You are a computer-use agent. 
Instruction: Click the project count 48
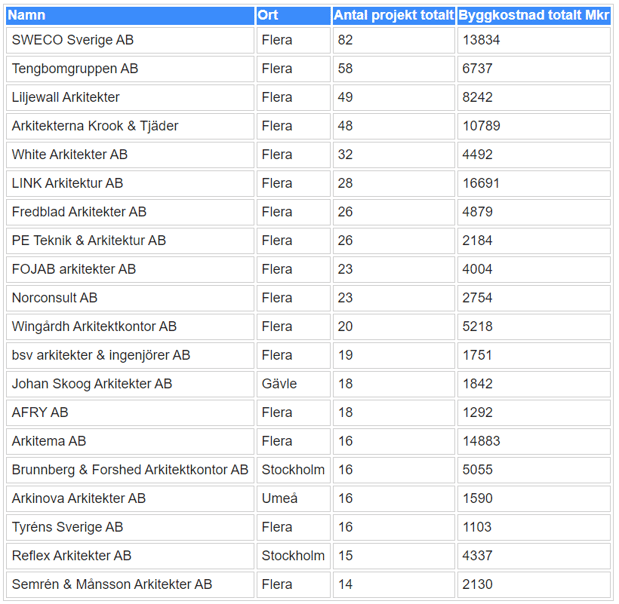[394, 126]
